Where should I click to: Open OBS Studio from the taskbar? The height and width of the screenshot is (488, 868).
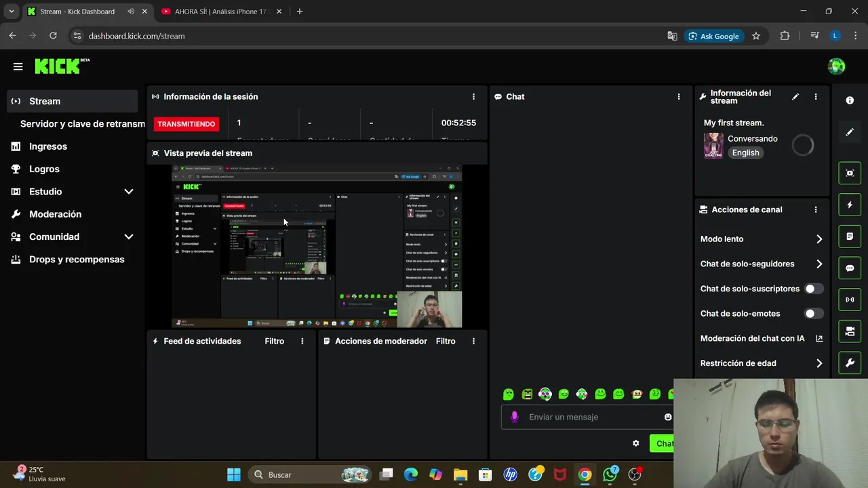[635, 474]
